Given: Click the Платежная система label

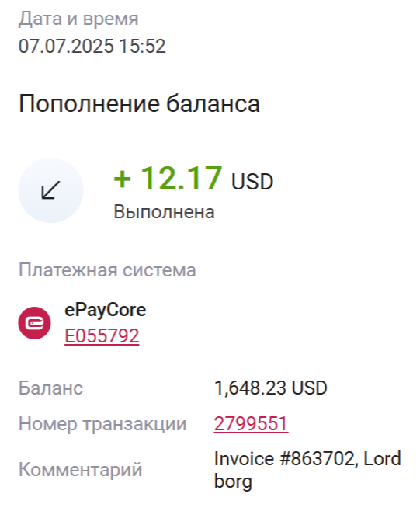Looking at the screenshot, I should coord(107,270).
